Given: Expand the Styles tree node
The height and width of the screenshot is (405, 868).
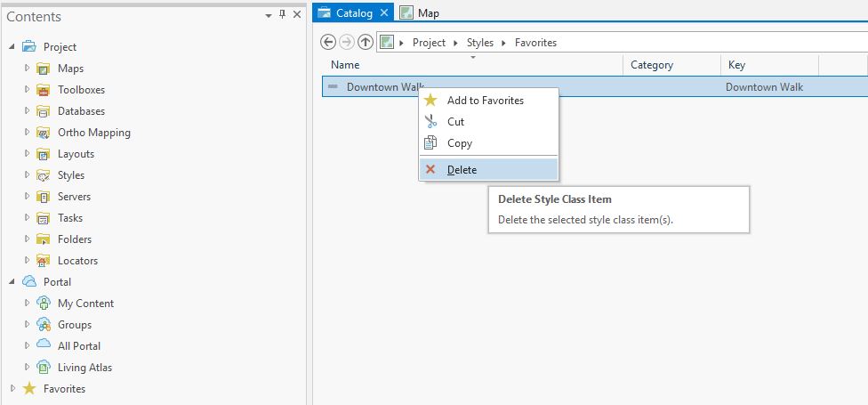Looking at the screenshot, I should (x=27, y=175).
